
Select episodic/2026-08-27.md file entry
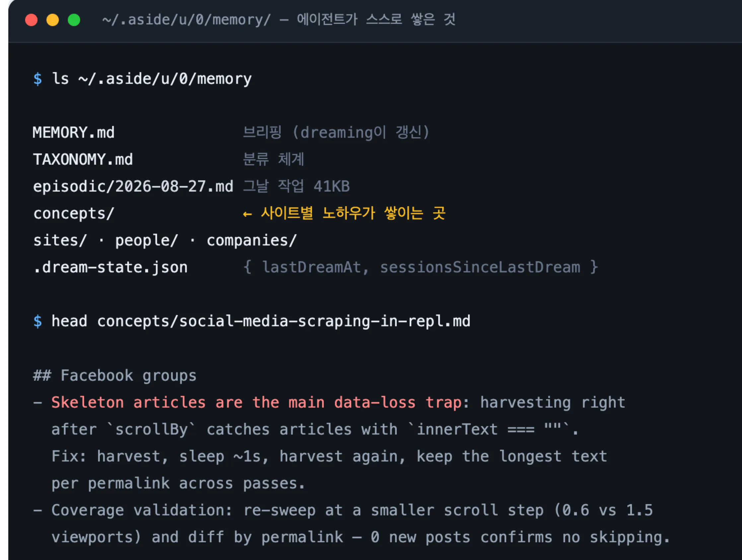click(x=133, y=186)
